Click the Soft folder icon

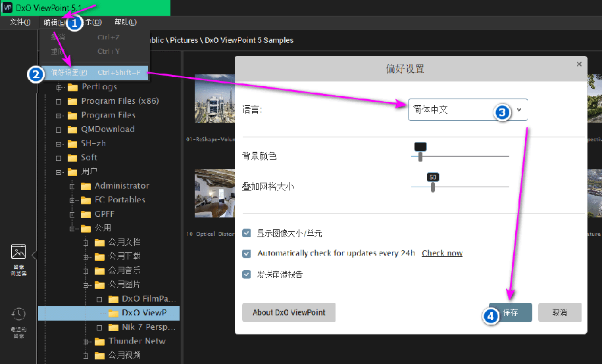pos(72,158)
